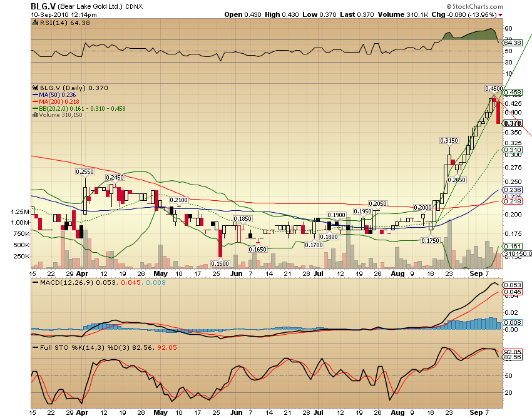The height and width of the screenshot is (418, 532).
Task: Click the 0.3150 high price annotation
Action: pos(449,140)
